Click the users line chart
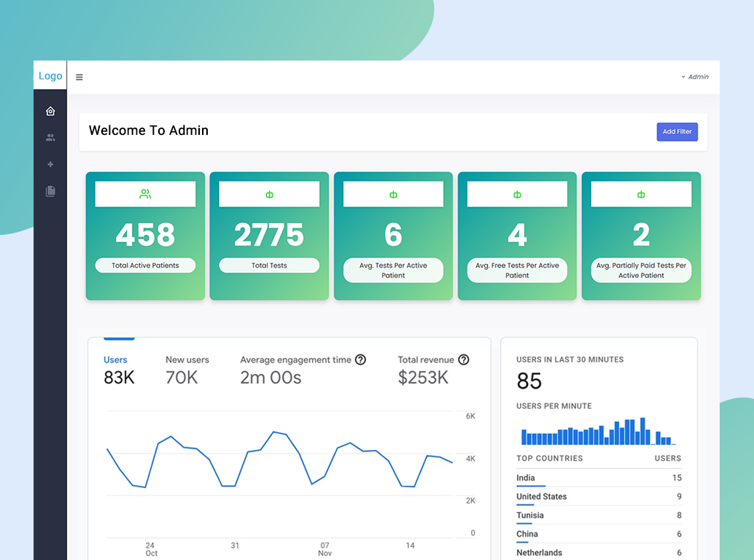This screenshot has height=560, width=754. click(x=280, y=461)
